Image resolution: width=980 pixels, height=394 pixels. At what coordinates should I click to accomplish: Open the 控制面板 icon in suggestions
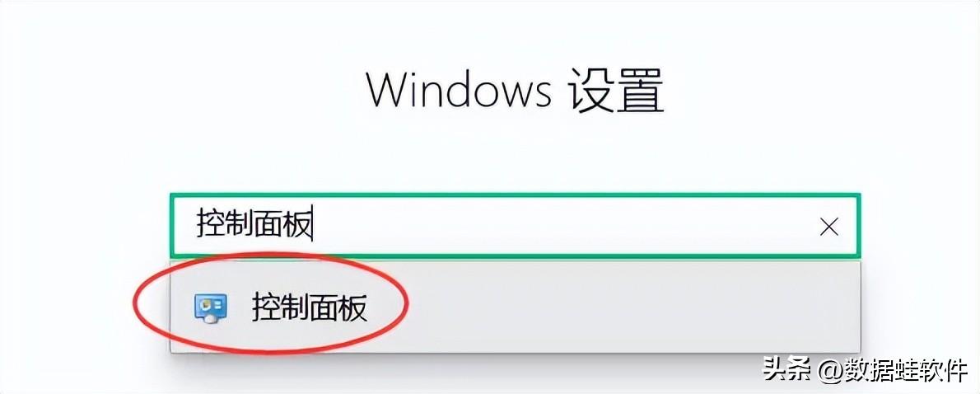(211, 308)
